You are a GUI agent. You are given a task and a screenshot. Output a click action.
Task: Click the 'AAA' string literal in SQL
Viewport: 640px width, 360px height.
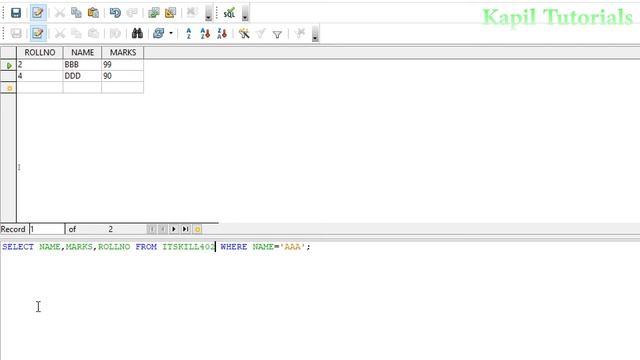292,247
